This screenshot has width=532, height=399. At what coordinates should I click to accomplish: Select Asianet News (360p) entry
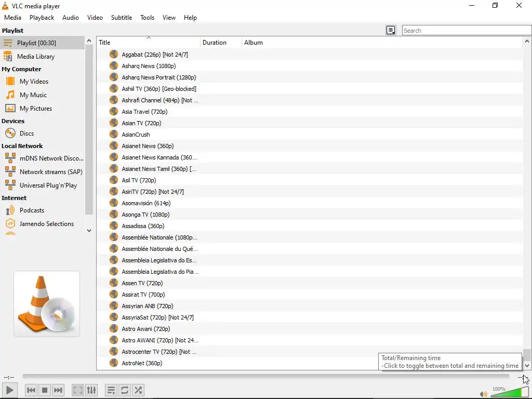[x=148, y=146]
